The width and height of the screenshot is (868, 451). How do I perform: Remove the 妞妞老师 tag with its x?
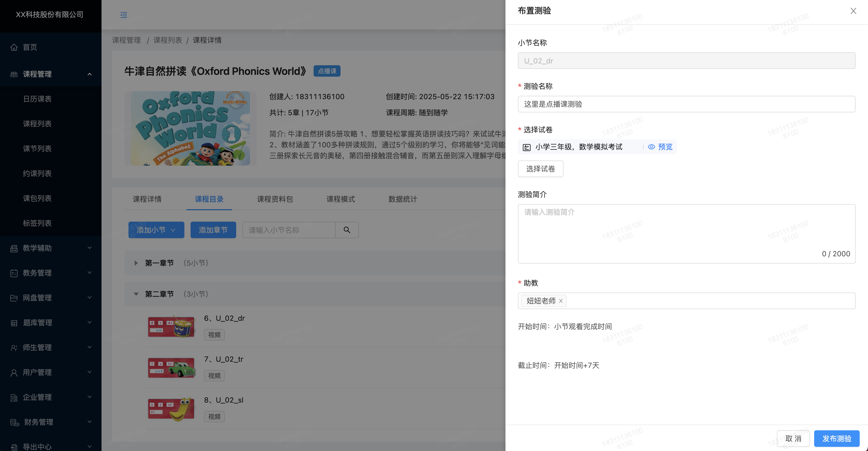(561, 301)
